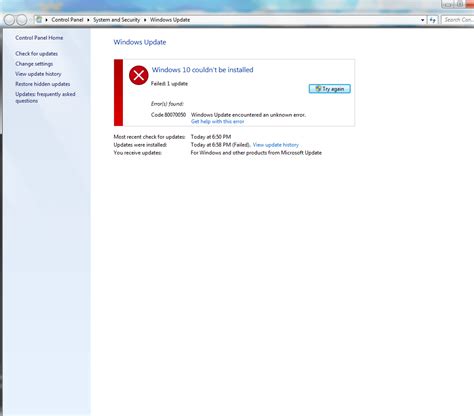Click Today at 6:50 PM check time
The width and height of the screenshot is (474, 416).
[x=211, y=137]
